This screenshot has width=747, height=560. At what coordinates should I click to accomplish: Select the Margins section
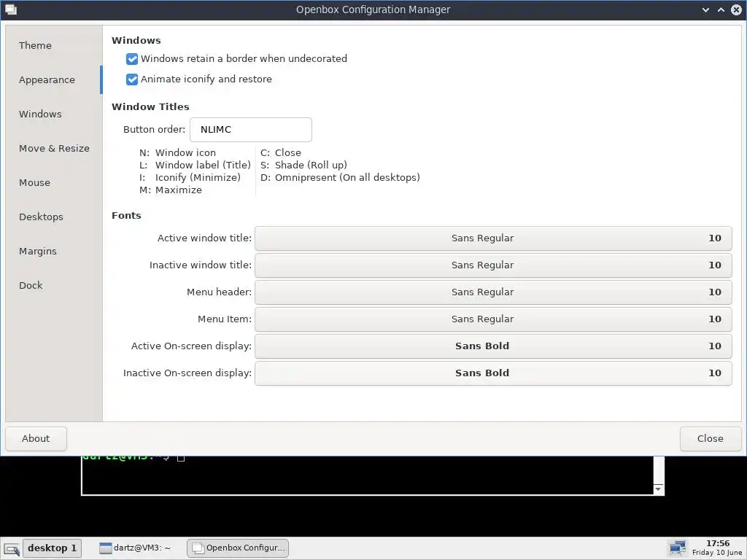pyautogui.click(x=54, y=251)
